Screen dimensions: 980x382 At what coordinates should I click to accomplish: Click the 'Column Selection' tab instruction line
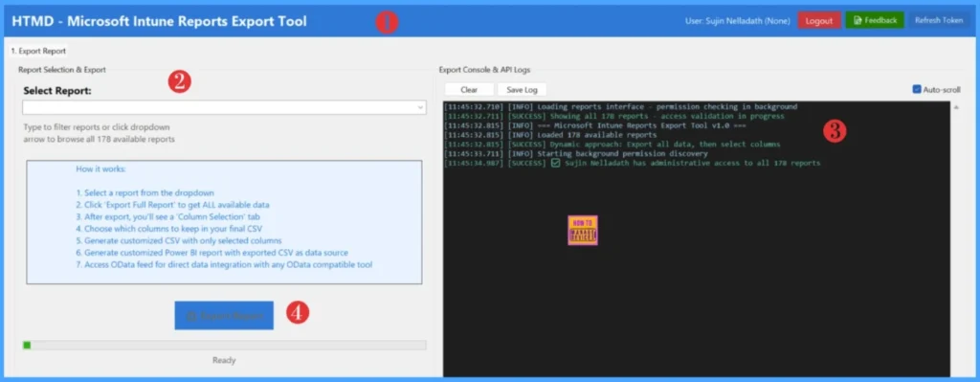coord(167,216)
